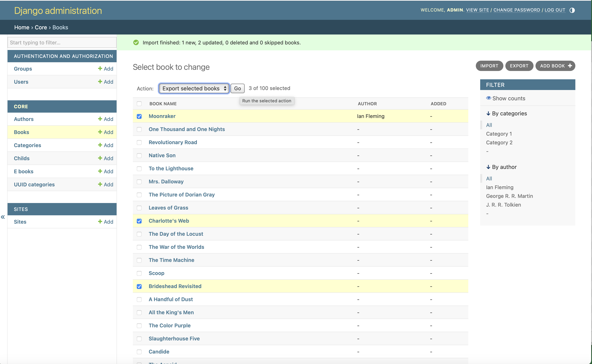
Task: Open The Time Machine book entry
Action: pyautogui.click(x=171, y=260)
